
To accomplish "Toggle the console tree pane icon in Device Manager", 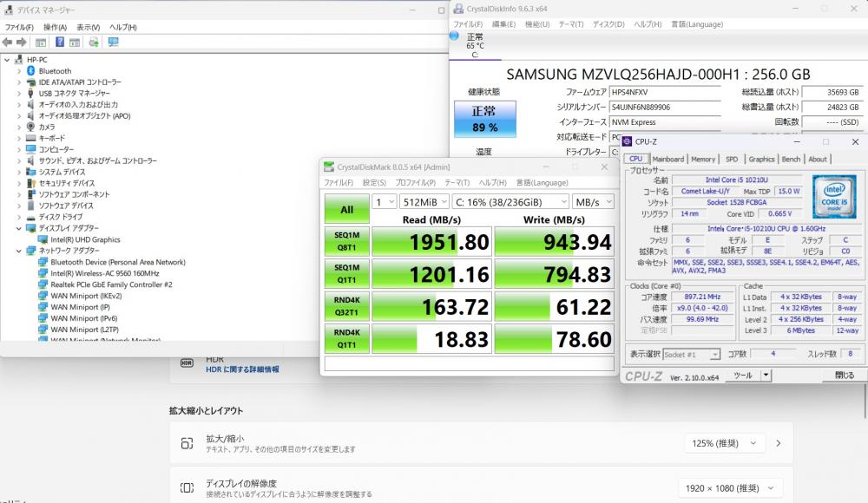I will coord(41,42).
